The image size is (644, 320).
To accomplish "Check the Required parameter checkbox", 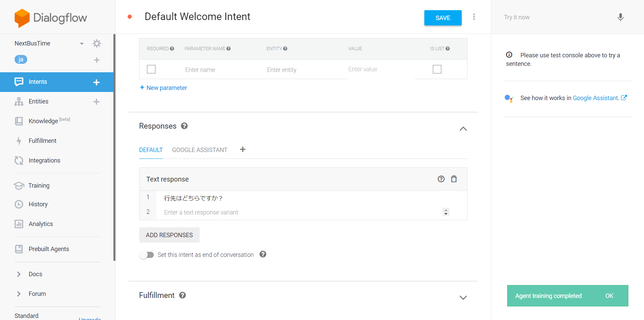I will click(x=151, y=69).
